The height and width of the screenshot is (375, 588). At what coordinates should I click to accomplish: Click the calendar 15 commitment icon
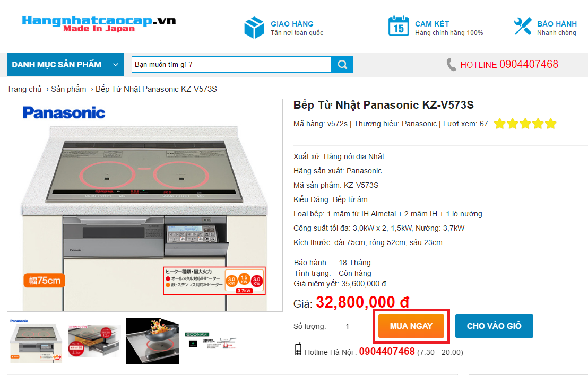(399, 26)
